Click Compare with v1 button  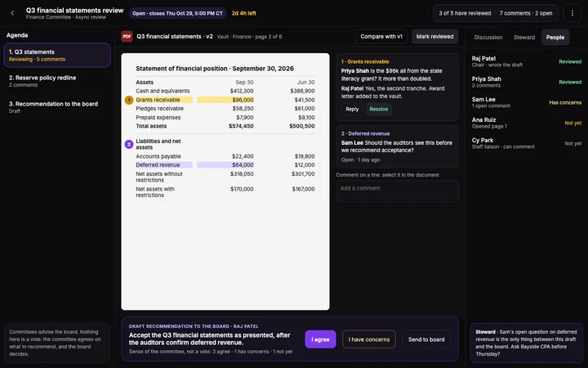pyautogui.click(x=381, y=37)
